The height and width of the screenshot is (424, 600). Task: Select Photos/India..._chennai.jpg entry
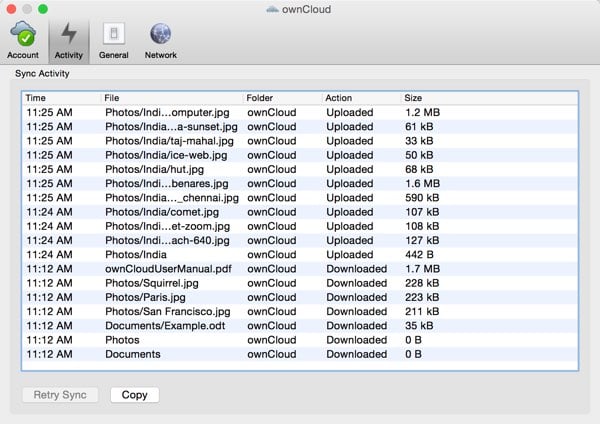172,198
